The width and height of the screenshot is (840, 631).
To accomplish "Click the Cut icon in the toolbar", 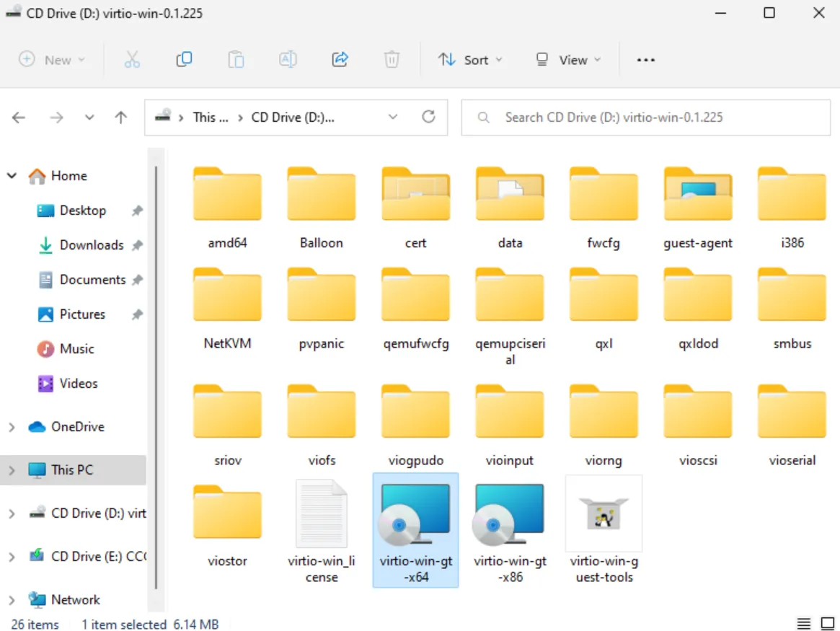I will [132, 60].
